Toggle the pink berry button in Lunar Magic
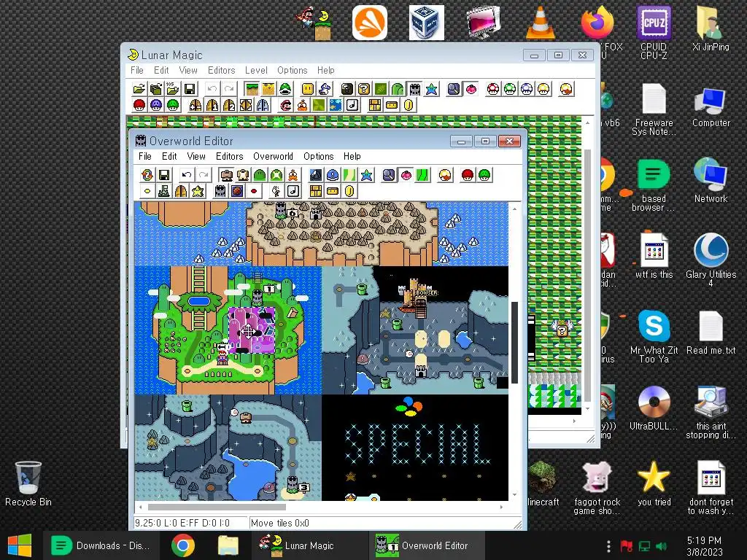Screen dimensions: 747x560 coord(471,89)
